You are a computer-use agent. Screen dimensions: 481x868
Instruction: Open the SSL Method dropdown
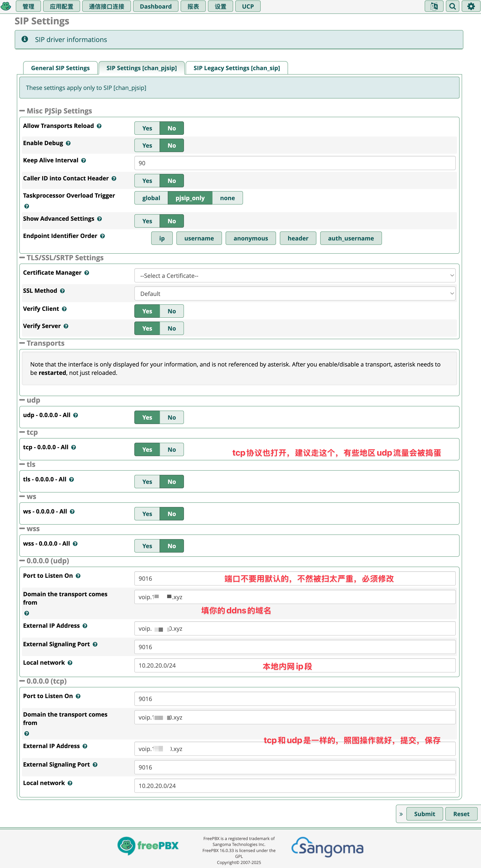295,293
